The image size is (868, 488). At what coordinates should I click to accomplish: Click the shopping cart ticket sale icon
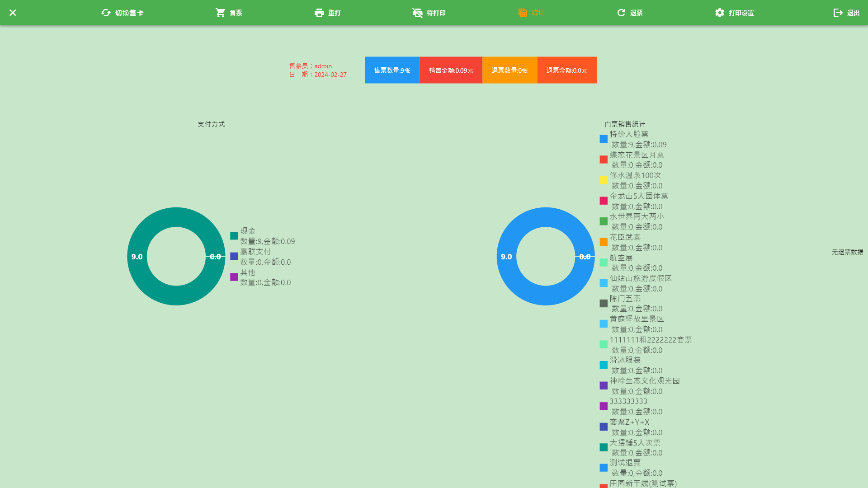(220, 13)
